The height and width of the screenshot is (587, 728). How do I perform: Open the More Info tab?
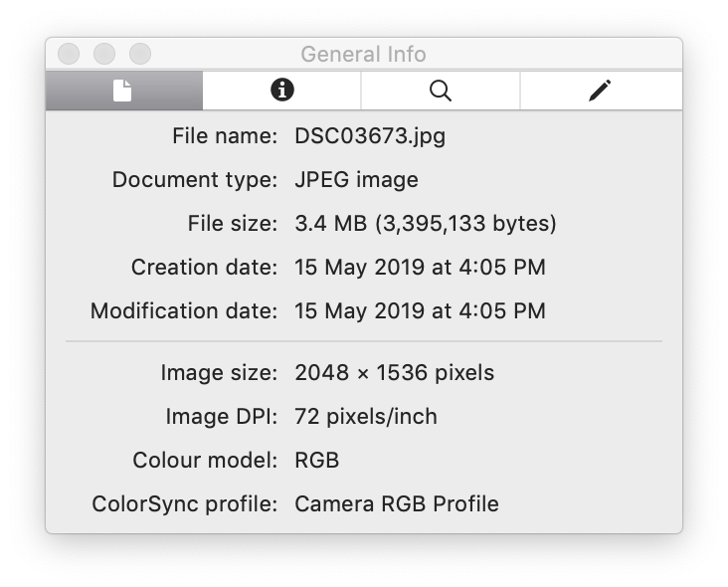[281, 91]
